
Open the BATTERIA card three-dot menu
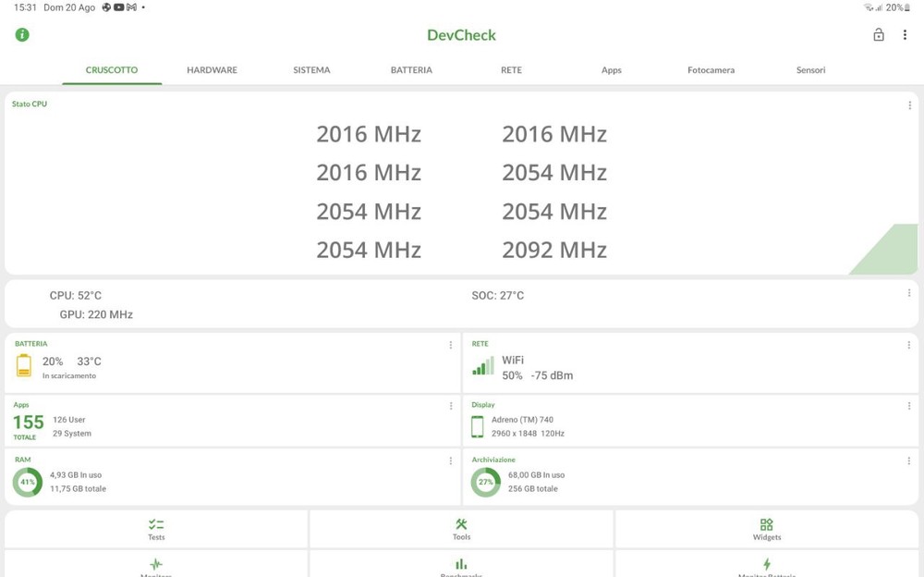pos(450,345)
